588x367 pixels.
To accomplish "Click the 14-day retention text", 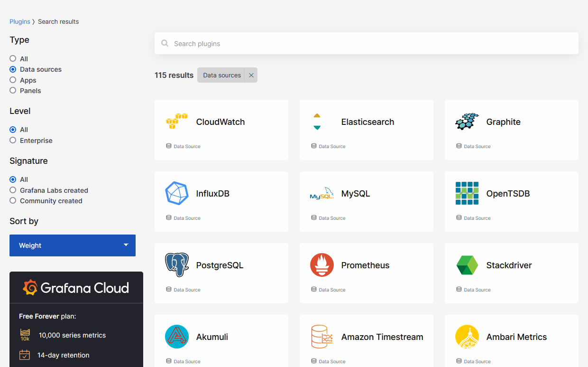I will (63, 355).
